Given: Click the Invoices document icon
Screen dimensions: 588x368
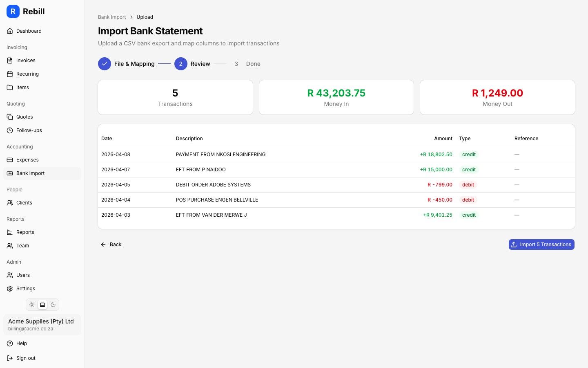Looking at the screenshot, I should click(10, 61).
